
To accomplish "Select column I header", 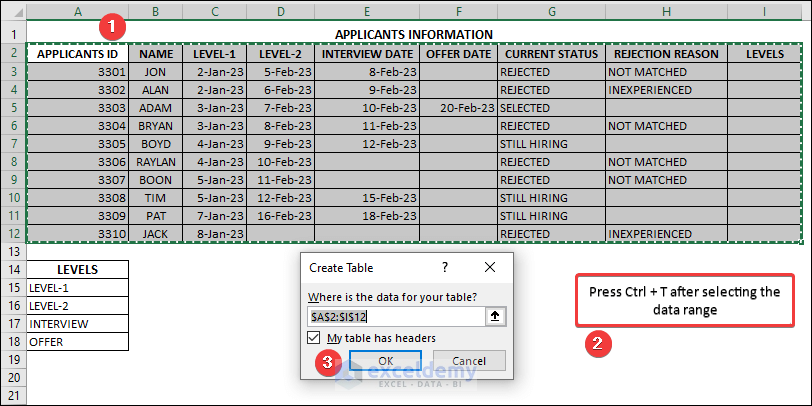I will click(x=765, y=11).
